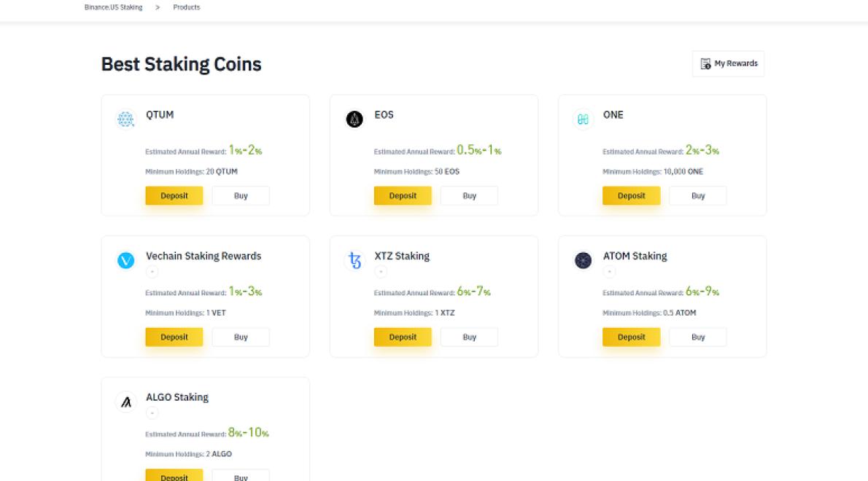
Task: Buy ATOM from the ATOM Staking card
Action: click(x=697, y=337)
